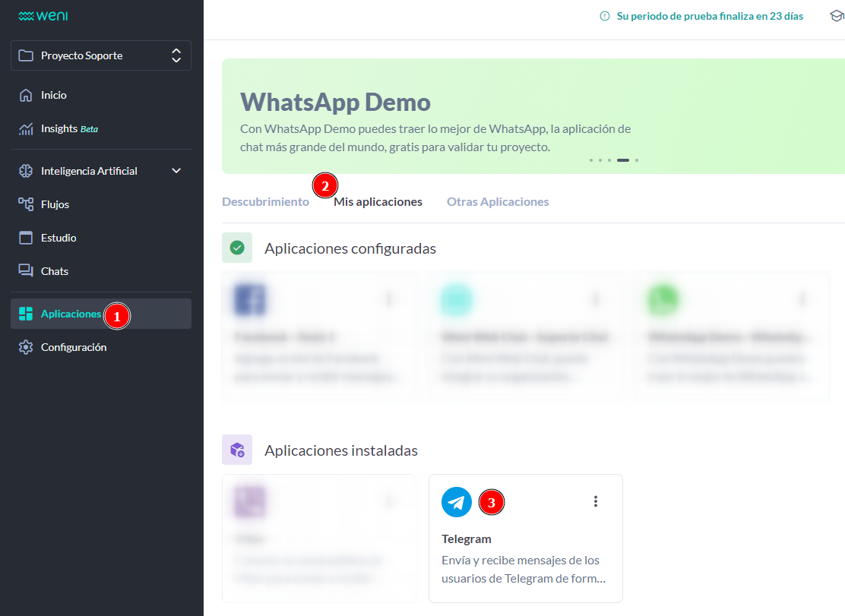Click the WhatsApp Demo app icon
The width and height of the screenshot is (845, 616).
(663, 299)
